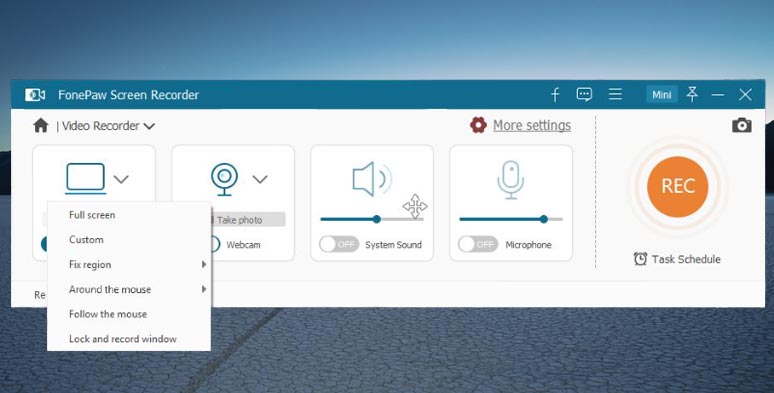
Task: Click the Take photo button
Action: point(248,220)
